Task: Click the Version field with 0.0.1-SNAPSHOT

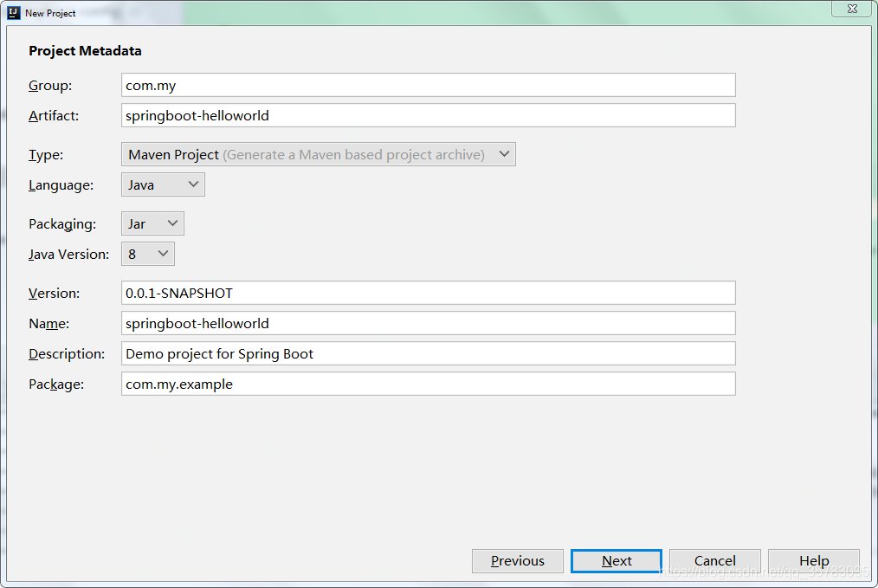Action: point(429,293)
